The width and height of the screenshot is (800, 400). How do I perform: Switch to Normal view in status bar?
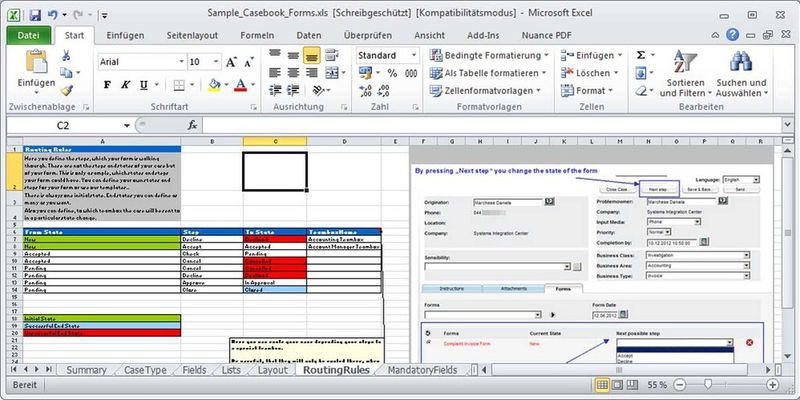[602, 385]
